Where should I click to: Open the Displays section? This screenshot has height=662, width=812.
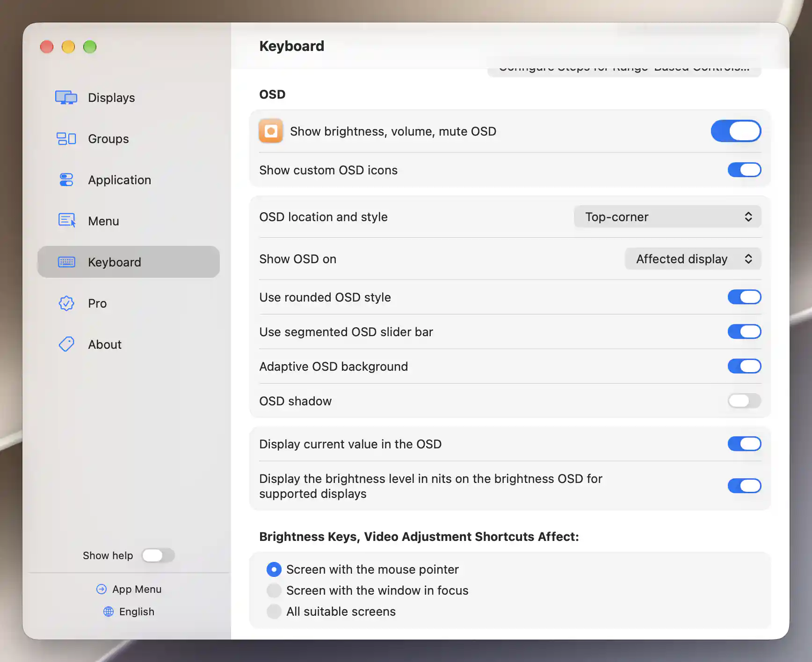click(x=129, y=97)
